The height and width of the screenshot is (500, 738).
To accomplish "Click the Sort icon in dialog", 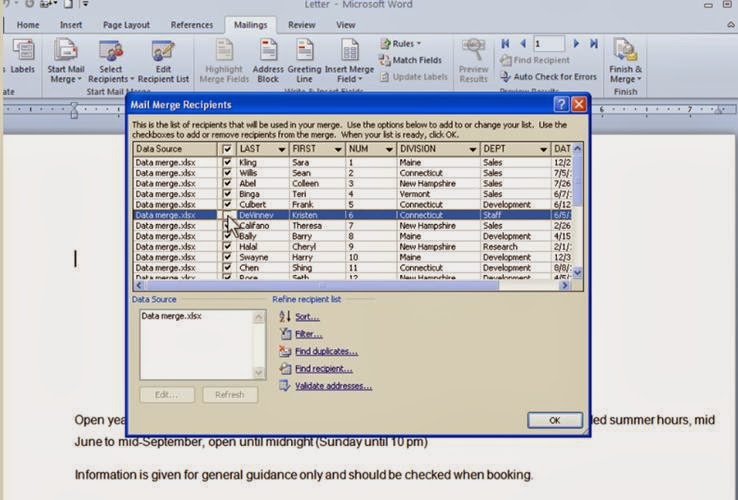I will pos(285,316).
